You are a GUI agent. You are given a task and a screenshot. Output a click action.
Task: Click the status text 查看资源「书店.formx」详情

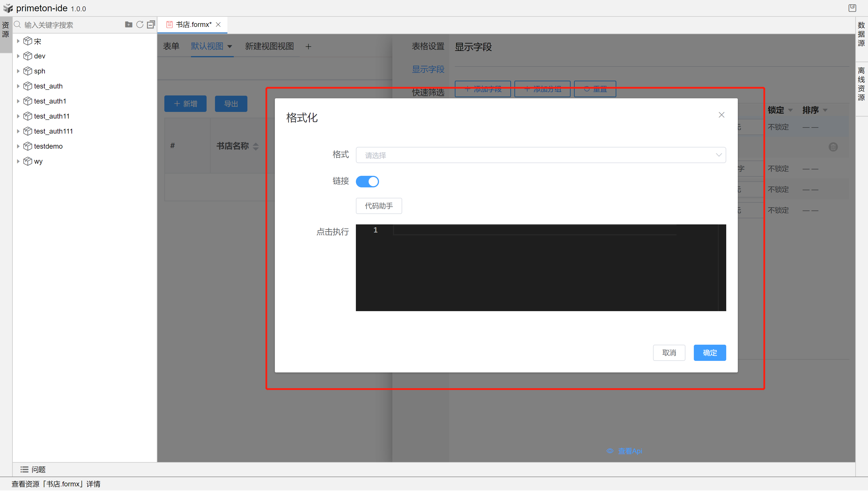click(56, 484)
